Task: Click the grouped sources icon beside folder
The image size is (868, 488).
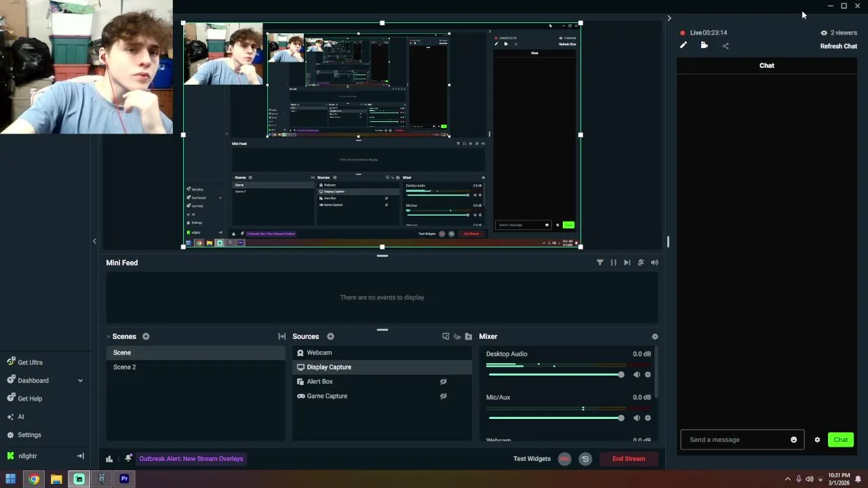Action: 457,336
